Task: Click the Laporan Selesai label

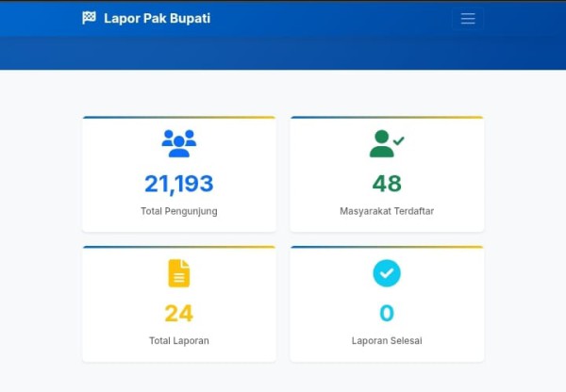Action: pos(387,340)
